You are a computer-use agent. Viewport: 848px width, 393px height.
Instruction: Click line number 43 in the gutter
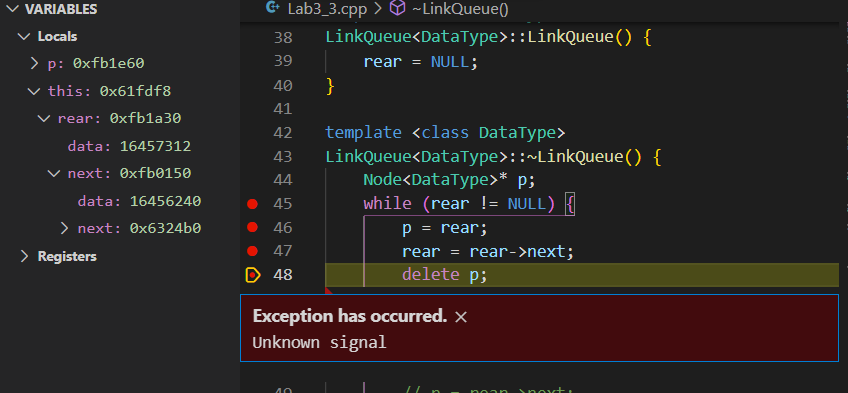click(283, 157)
